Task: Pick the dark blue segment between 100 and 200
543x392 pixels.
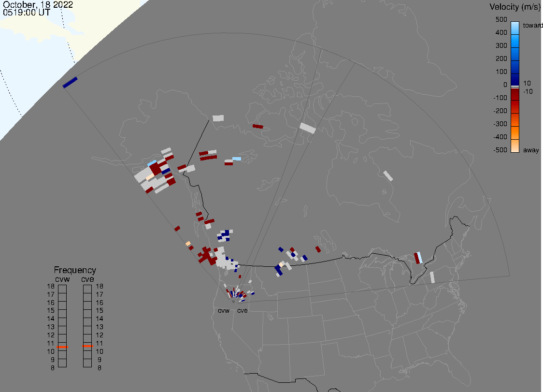Action: 515,67
